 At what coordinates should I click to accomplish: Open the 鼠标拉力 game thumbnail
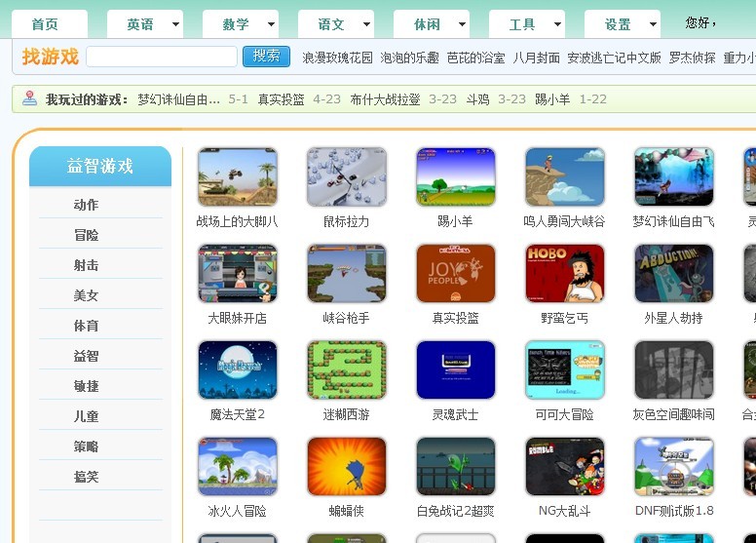(x=347, y=177)
